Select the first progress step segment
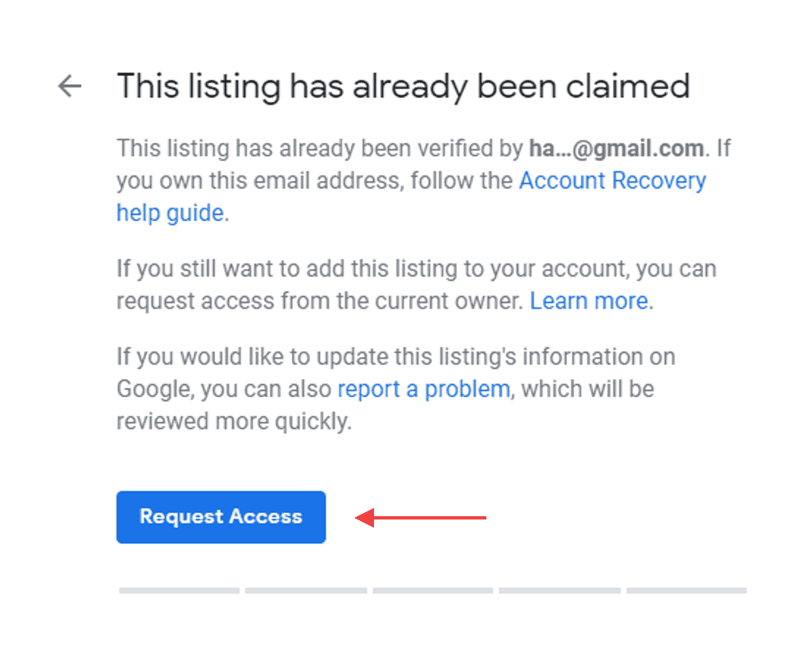The height and width of the screenshot is (659, 812). (x=179, y=591)
